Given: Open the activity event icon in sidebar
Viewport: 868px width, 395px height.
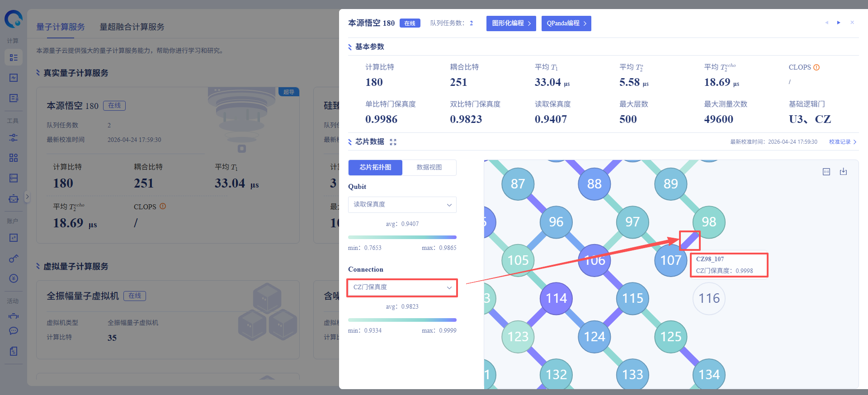Looking at the screenshot, I should coord(14,316).
